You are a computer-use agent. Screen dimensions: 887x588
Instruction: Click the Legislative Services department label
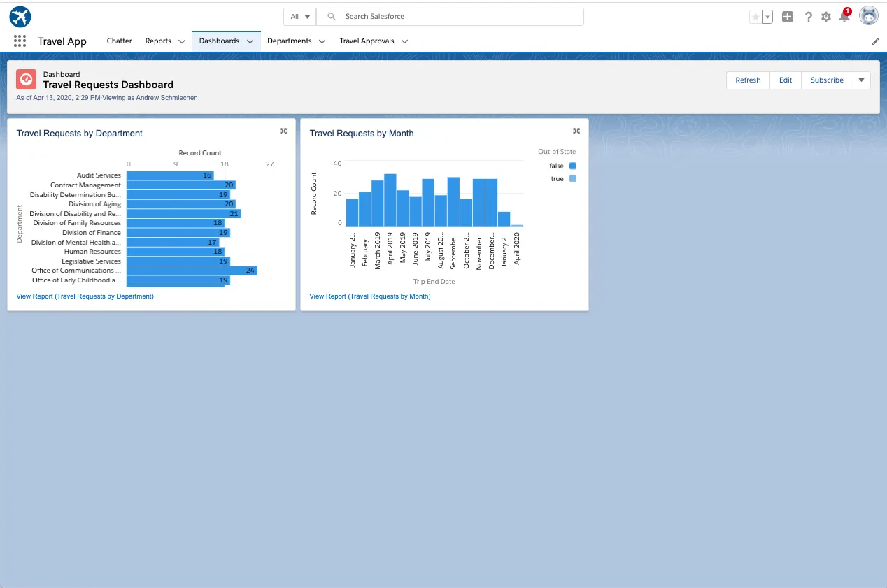tap(91, 261)
